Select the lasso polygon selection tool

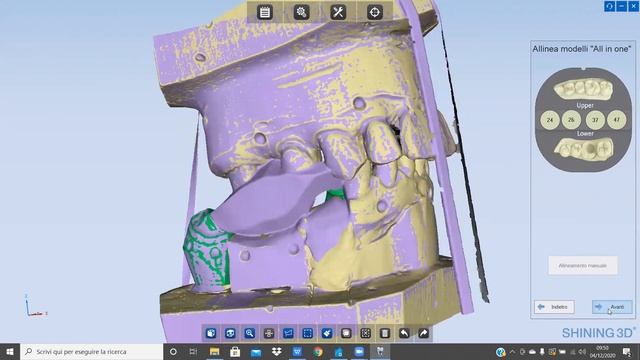pyautogui.click(x=288, y=333)
